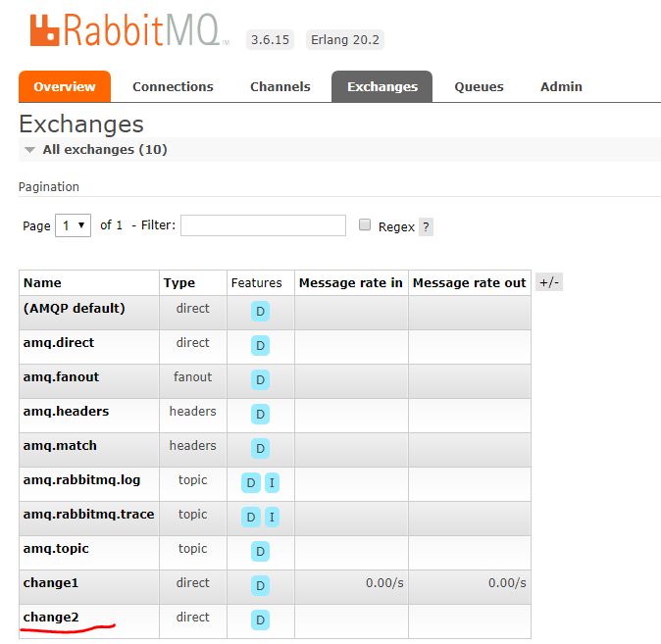Open the Channels tab
Viewport: 661px width, 644px height.
[x=280, y=86]
